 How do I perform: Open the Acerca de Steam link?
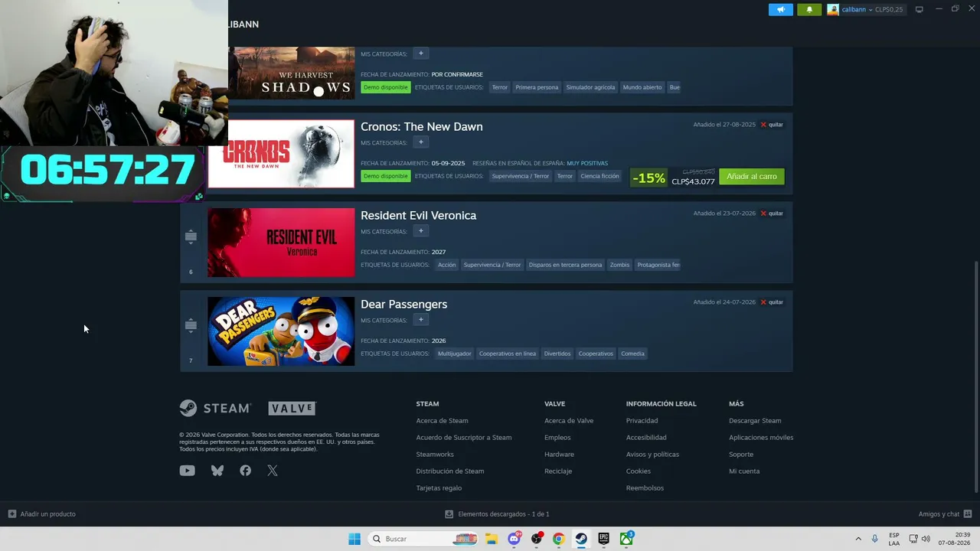click(442, 421)
